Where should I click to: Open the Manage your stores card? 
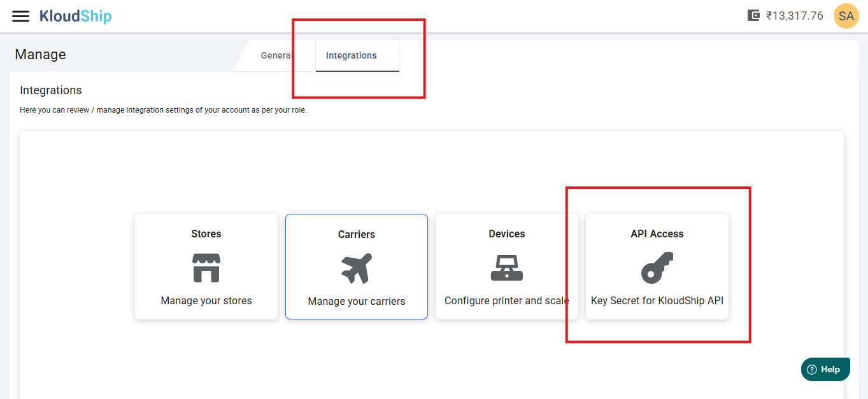pos(206,300)
